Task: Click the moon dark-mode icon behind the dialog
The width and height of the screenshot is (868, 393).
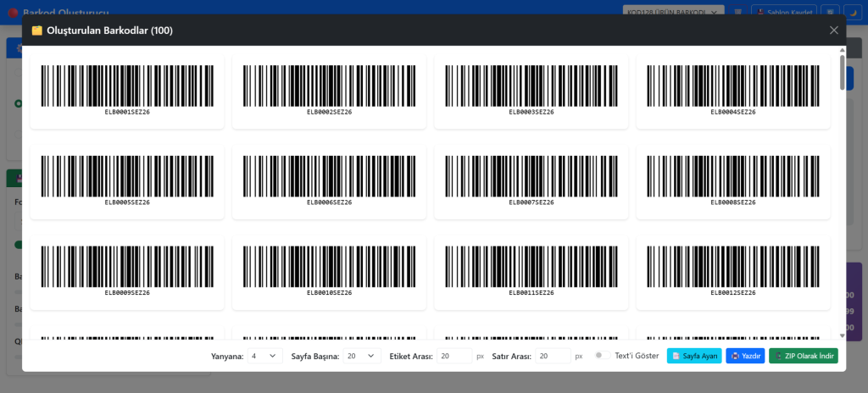Action: (853, 11)
